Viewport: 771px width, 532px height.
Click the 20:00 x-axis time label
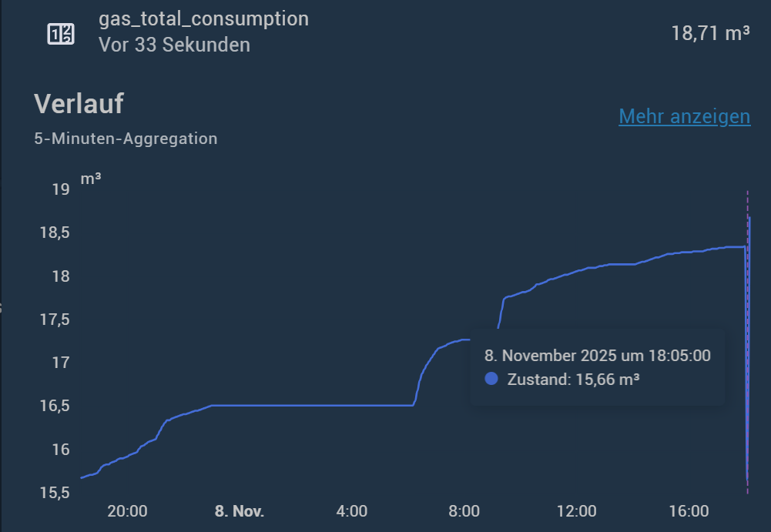(127, 511)
